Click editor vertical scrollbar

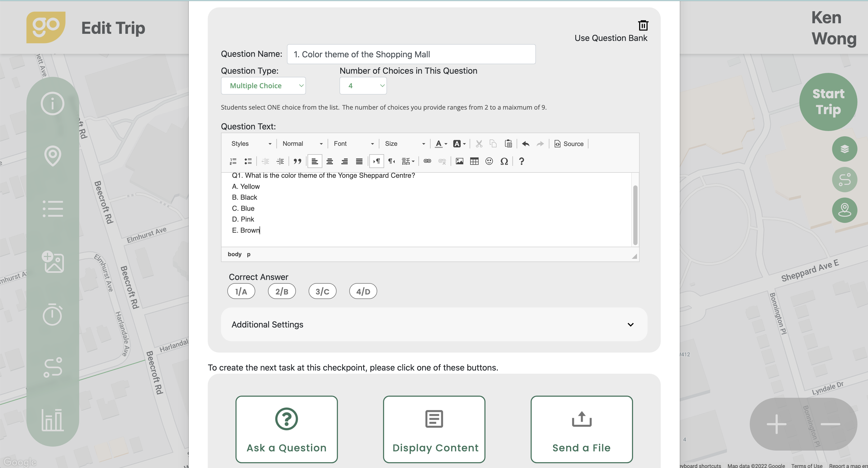pyautogui.click(x=635, y=215)
